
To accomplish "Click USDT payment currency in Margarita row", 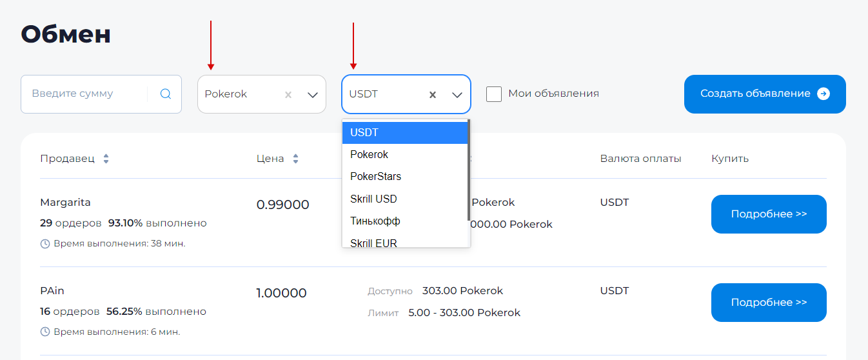I will 614,203.
